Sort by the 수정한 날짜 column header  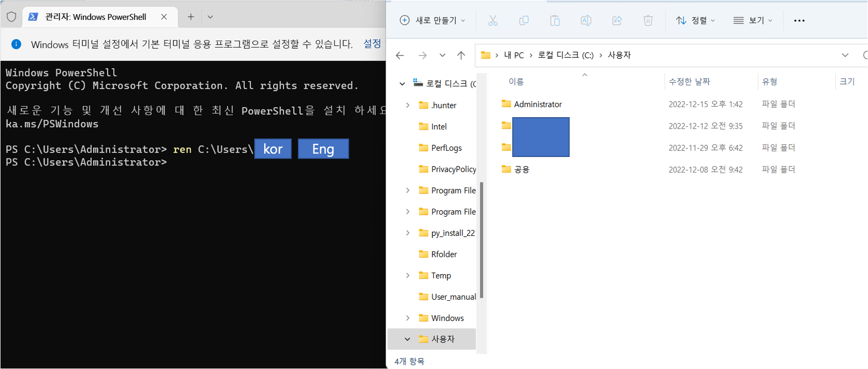pos(689,82)
